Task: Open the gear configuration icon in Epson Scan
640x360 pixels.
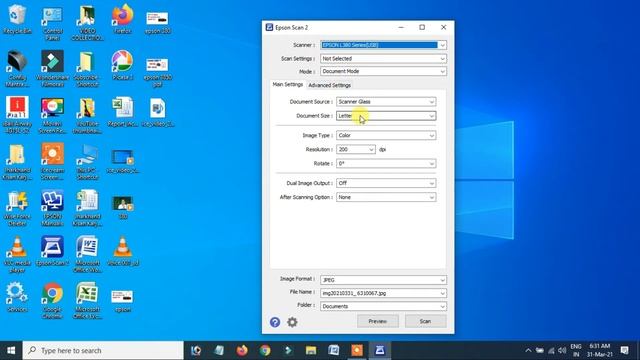Action: (x=292, y=322)
